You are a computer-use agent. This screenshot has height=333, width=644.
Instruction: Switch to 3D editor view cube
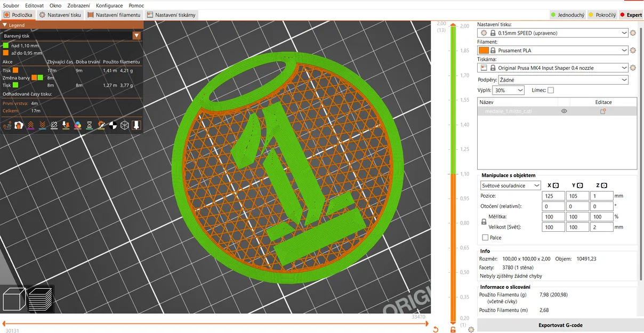(x=14, y=299)
